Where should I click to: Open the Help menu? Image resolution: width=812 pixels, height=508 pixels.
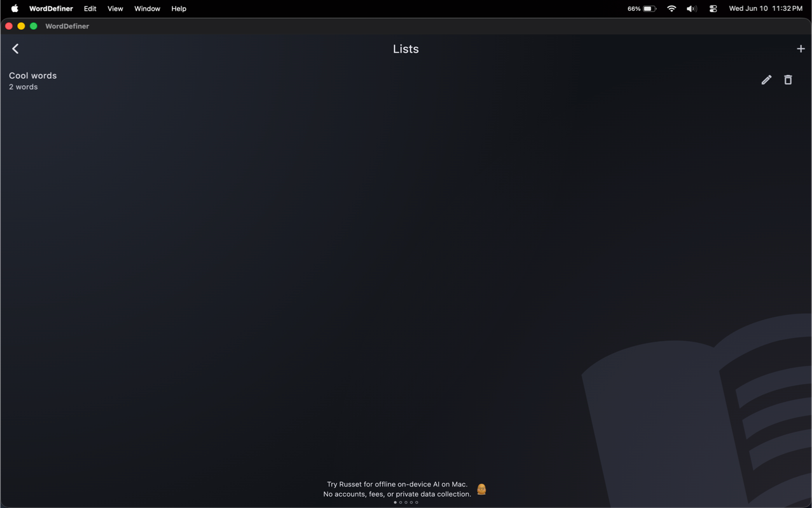tap(179, 8)
